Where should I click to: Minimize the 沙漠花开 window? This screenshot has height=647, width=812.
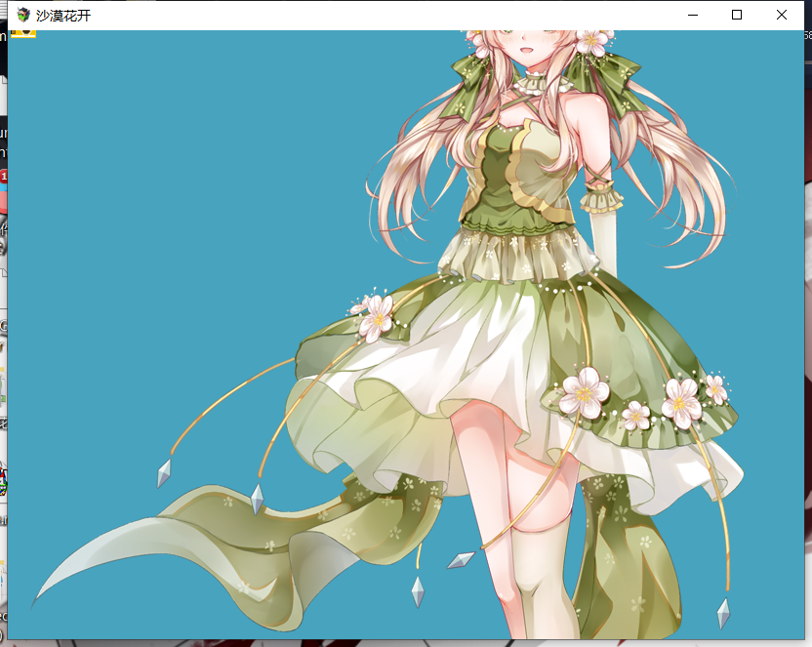click(x=692, y=15)
